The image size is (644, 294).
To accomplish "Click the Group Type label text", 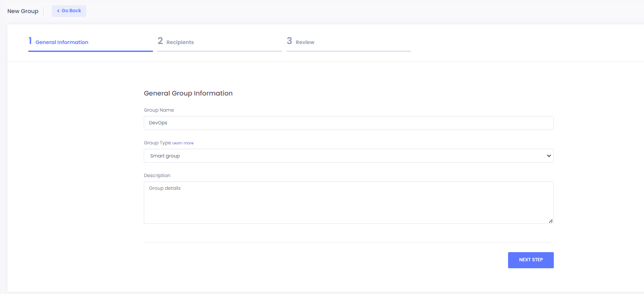I will pyautogui.click(x=157, y=143).
